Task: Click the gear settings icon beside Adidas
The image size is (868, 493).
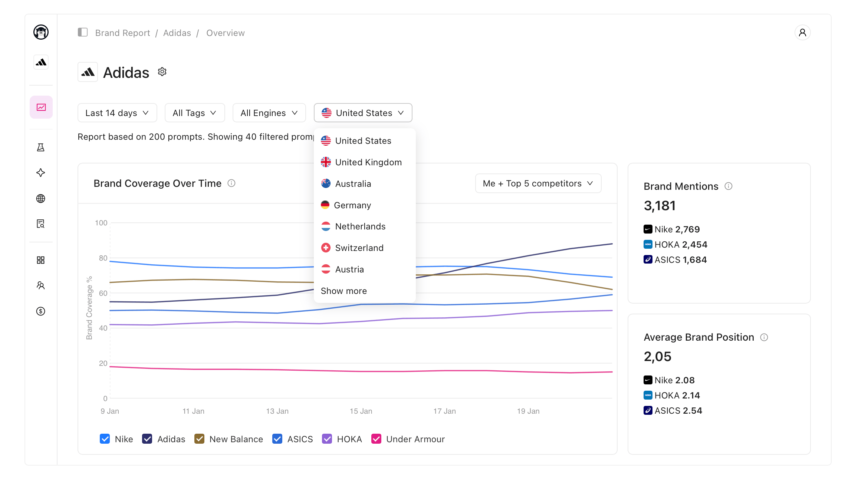Action: point(162,72)
